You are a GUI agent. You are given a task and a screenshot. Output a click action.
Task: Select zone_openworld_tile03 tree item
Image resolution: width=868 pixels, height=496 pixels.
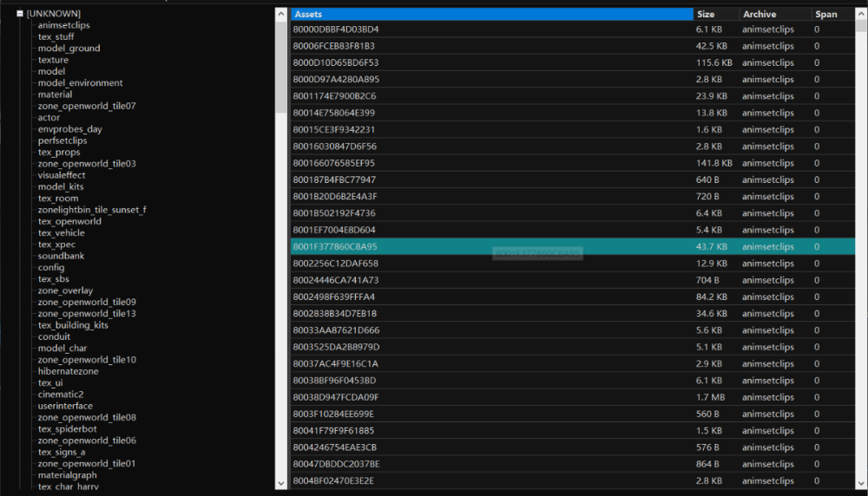[87, 164]
